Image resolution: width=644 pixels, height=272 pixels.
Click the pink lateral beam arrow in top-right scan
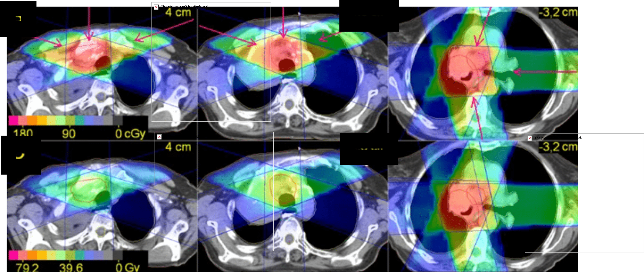coord(545,72)
